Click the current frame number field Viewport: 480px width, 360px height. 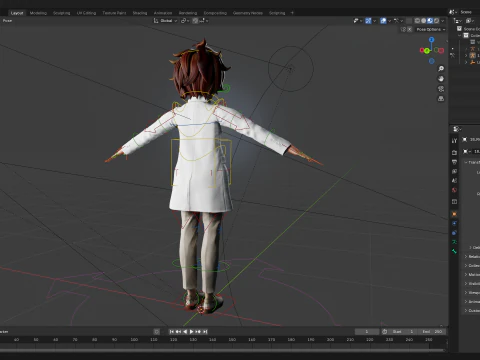367,332
